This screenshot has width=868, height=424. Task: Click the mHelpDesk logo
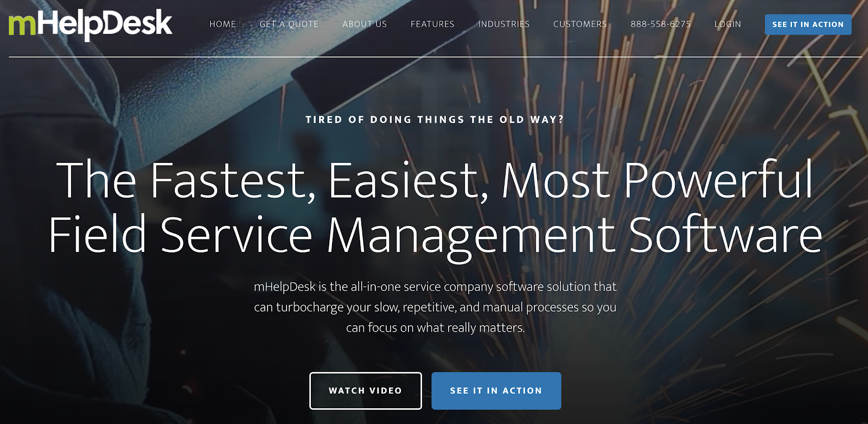90,24
